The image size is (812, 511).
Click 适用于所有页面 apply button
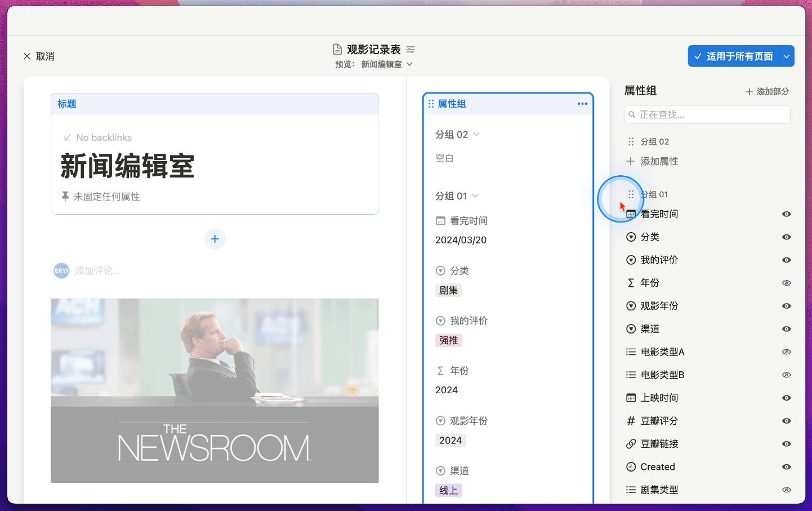tap(733, 56)
